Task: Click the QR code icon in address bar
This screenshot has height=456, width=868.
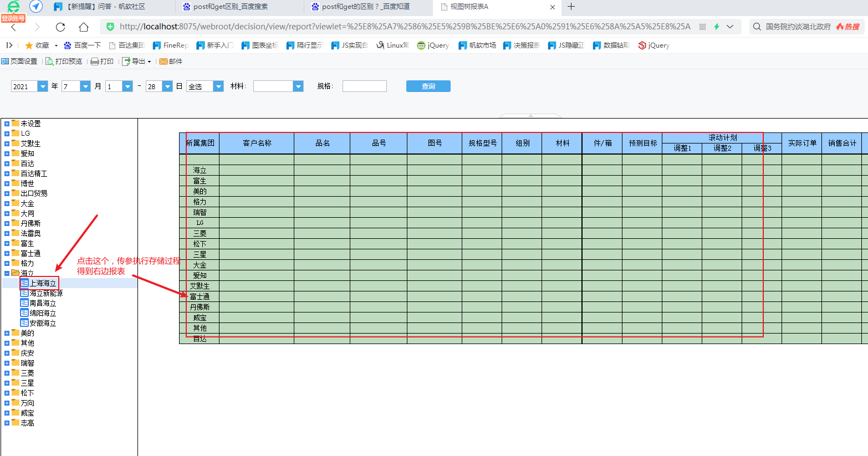Action: coord(703,27)
